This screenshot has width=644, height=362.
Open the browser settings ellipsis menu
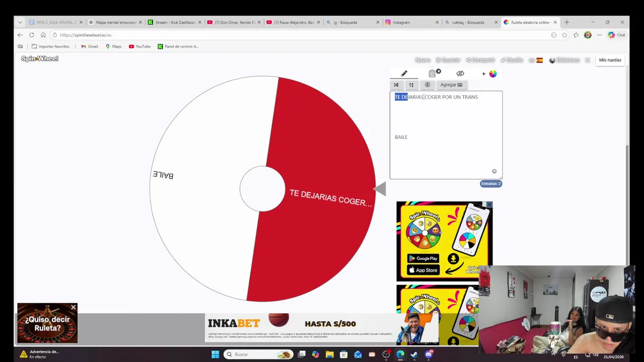point(599,35)
